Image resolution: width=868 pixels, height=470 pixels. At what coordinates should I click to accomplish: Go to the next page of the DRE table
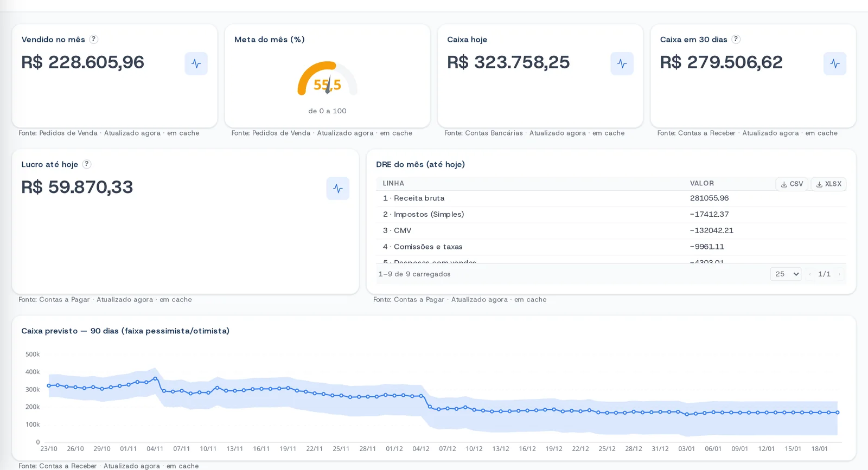tap(839, 274)
